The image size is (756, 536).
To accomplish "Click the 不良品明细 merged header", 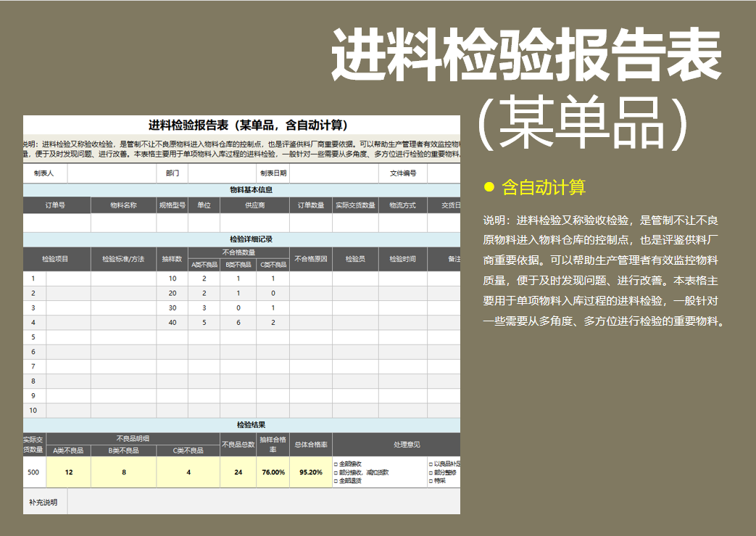I will coord(133,439).
